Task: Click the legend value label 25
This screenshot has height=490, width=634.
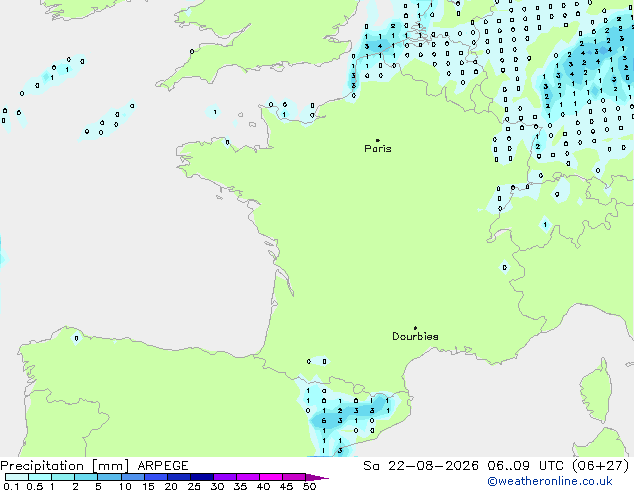Action: [194, 486]
